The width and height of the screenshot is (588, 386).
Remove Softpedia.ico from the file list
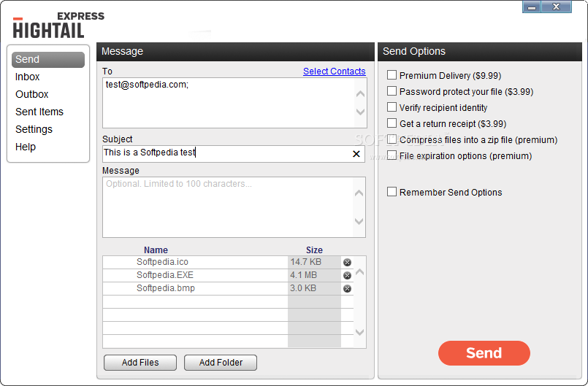click(347, 263)
